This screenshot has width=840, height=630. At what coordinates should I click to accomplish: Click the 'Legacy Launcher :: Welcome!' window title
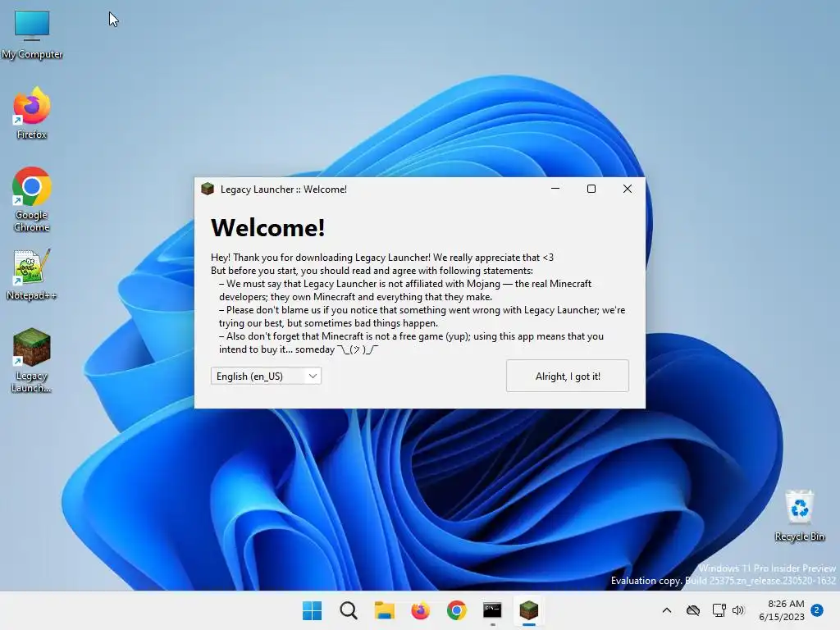[283, 189]
